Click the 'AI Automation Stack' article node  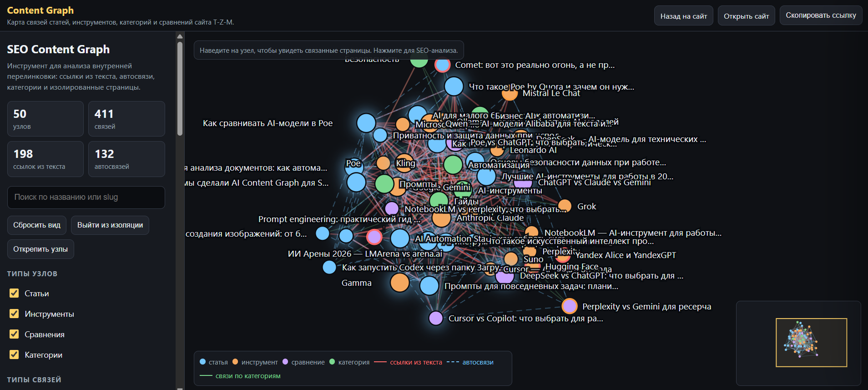400,238
